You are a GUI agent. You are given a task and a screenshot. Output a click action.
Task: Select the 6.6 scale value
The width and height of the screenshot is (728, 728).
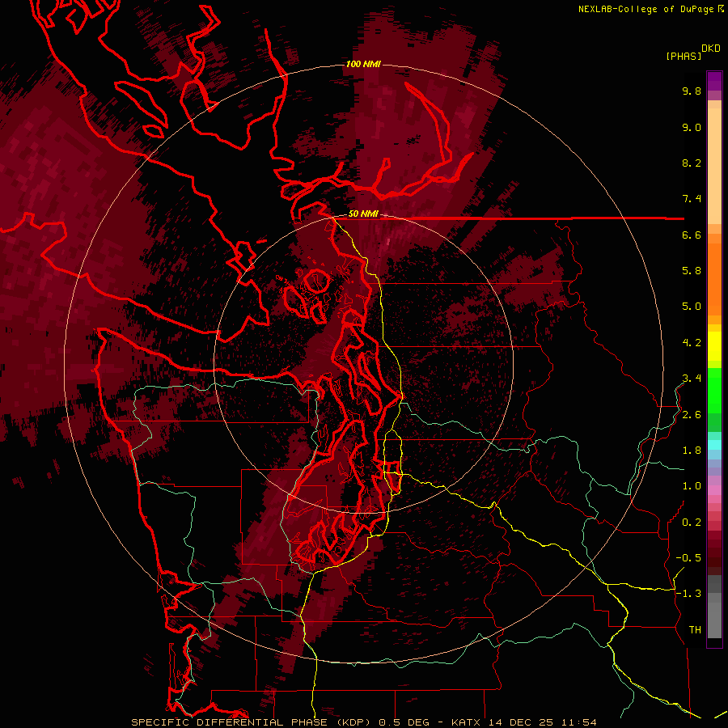(692, 235)
